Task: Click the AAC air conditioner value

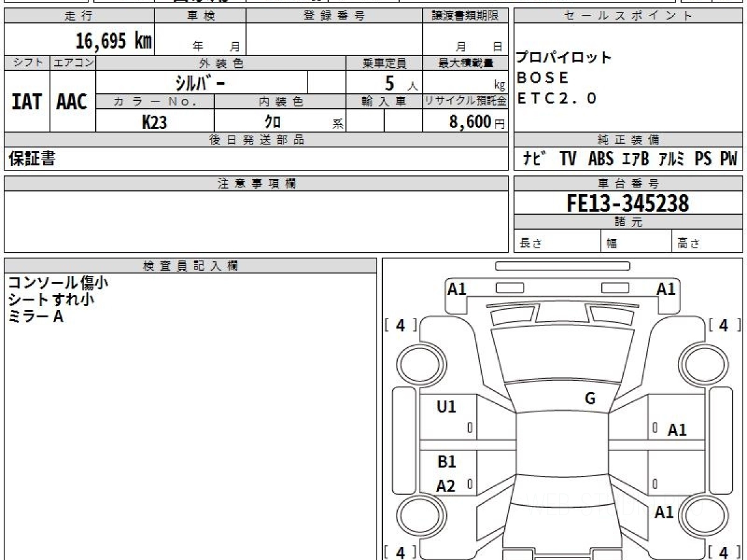Action: click(x=72, y=102)
